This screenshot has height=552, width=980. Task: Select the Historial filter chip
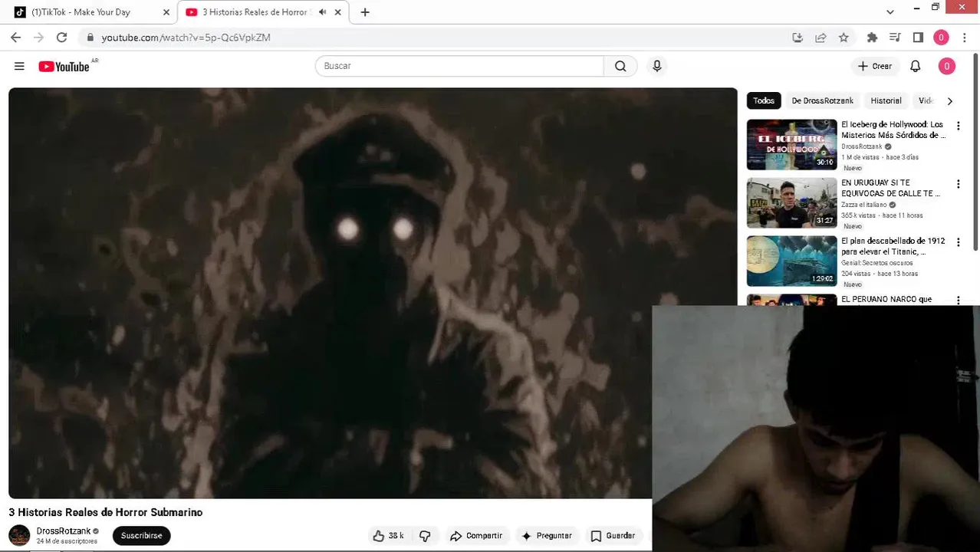pos(886,100)
